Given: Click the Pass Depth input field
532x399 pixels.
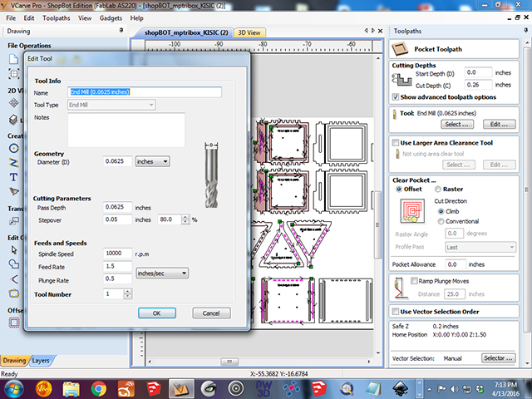Looking at the screenshot, I should click(x=117, y=207).
